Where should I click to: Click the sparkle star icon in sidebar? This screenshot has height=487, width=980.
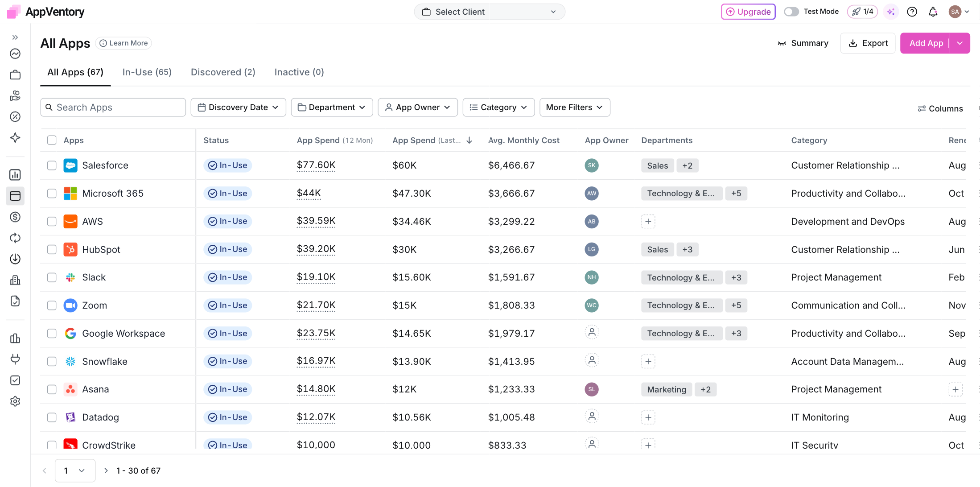[x=15, y=138]
